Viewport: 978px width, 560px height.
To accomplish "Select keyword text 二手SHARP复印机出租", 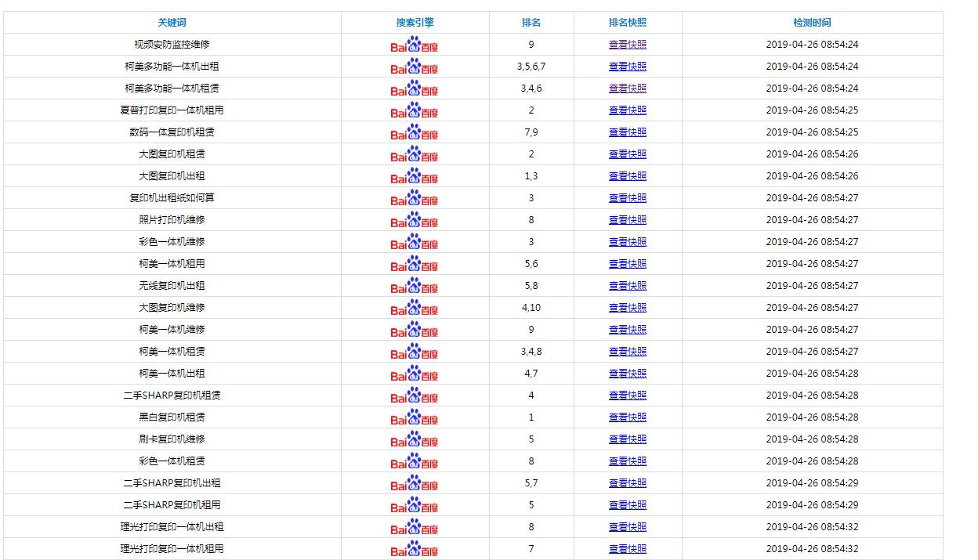I will tap(172, 483).
